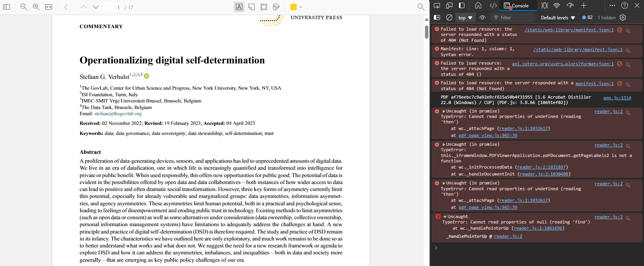The width and height of the screenshot is (644, 266).
Task: Open the annotation color dropdown arrow
Action: click(x=301, y=7)
